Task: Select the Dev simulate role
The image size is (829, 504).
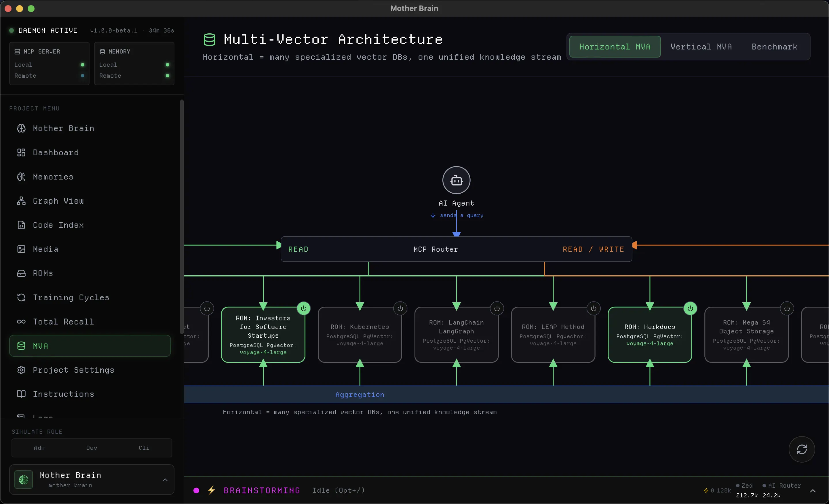Action: [x=92, y=448]
